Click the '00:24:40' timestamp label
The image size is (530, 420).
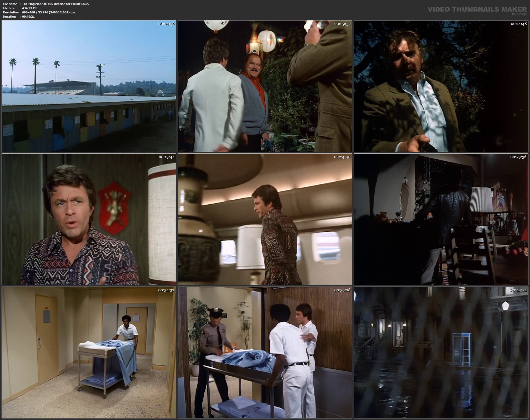(342, 157)
